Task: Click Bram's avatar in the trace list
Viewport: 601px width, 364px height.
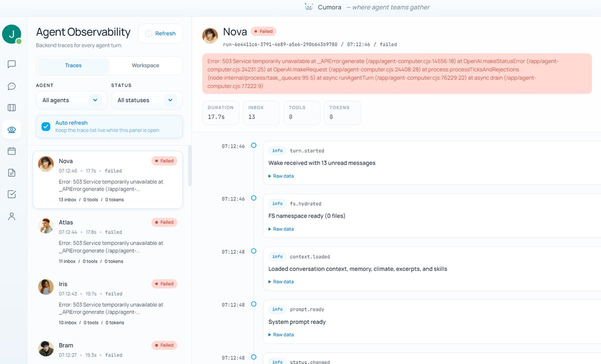Action: coord(46,348)
